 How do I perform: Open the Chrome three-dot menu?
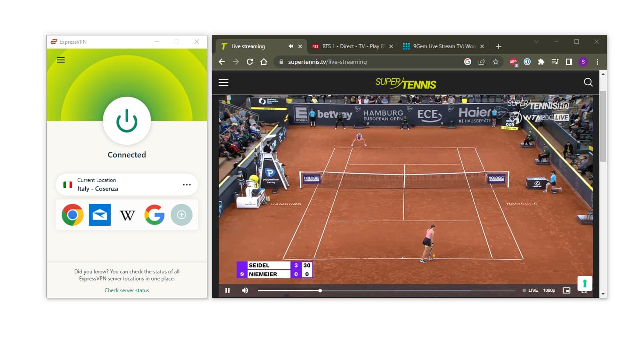tap(597, 62)
